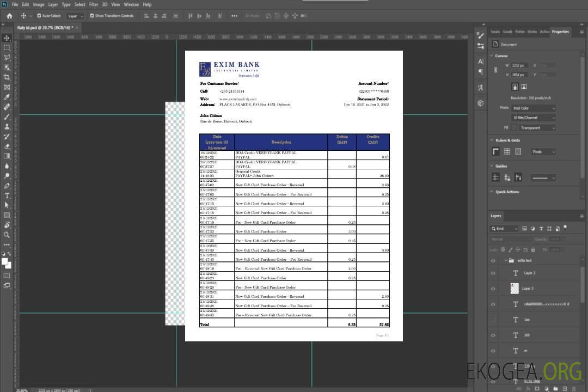
Task: Open the Glyphs panel icon
Action: [480, 88]
